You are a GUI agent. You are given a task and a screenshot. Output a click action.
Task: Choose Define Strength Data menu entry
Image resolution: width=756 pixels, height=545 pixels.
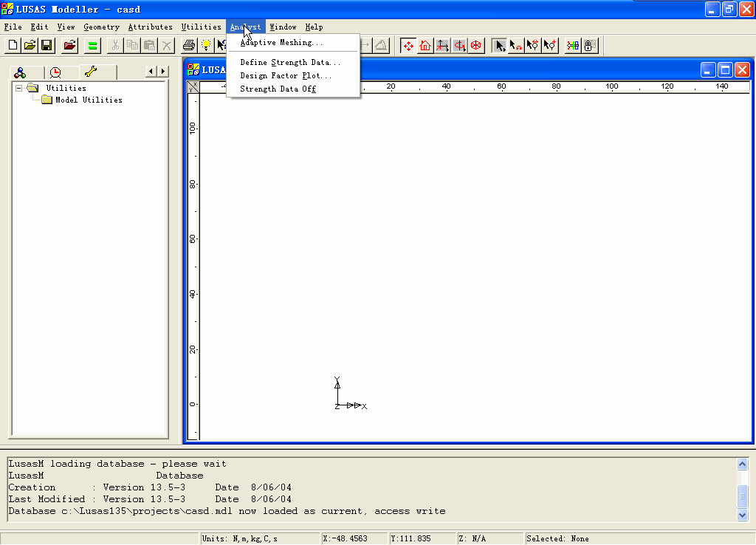pyautogui.click(x=293, y=62)
